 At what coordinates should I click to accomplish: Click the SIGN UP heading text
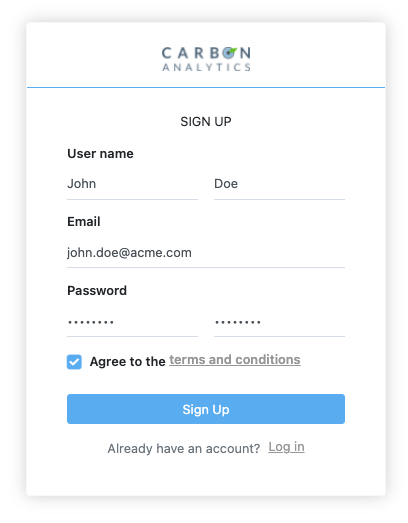point(206,122)
